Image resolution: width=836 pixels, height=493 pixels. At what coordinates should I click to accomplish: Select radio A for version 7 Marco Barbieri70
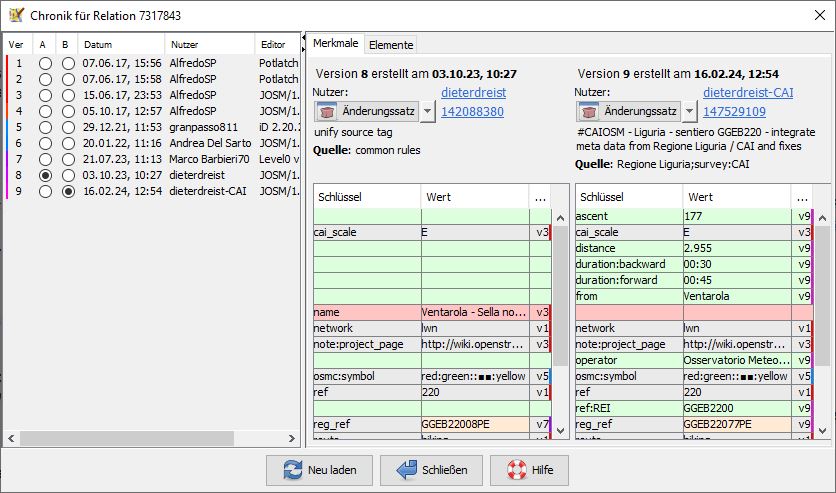pos(45,159)
